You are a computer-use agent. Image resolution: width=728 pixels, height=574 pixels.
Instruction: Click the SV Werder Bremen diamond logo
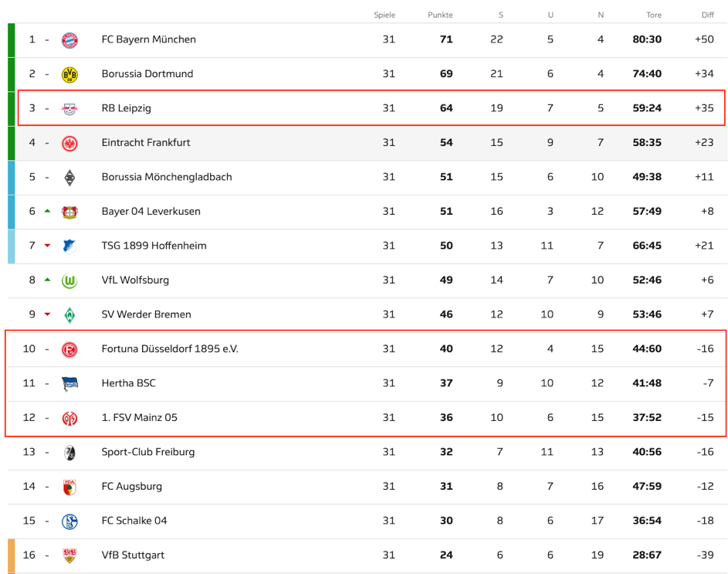[x=69, y=315]
